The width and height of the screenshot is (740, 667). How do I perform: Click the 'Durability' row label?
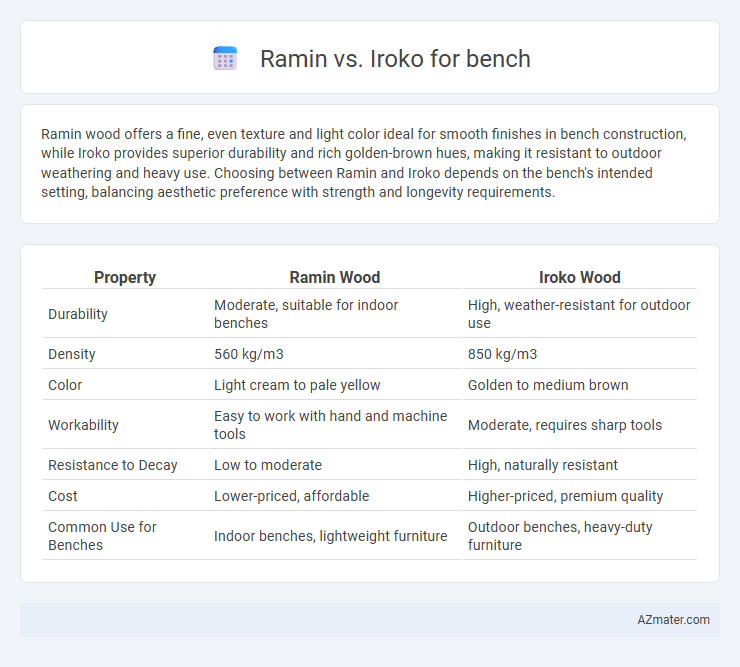tap(78, 314)
